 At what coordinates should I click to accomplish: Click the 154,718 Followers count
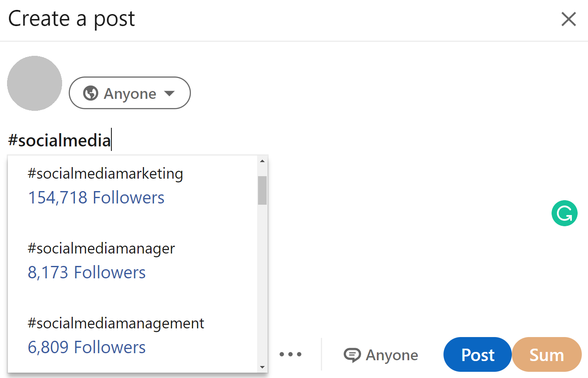(x=96, y=198)
